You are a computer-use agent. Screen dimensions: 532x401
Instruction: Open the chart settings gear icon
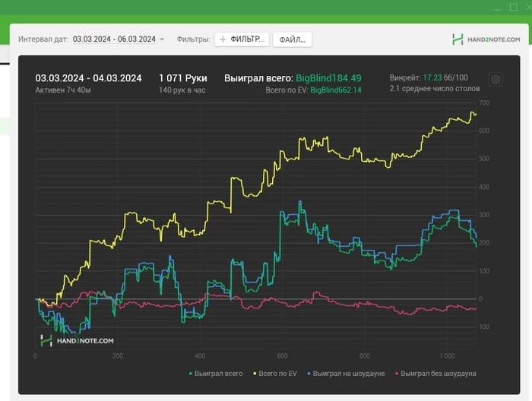[496, 79]
